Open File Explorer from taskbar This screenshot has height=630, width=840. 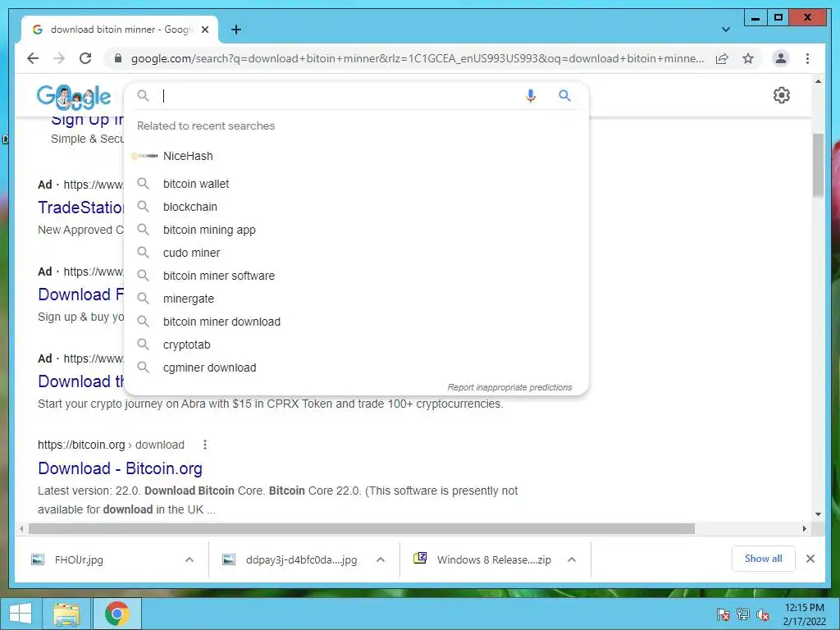click(67, 614)
